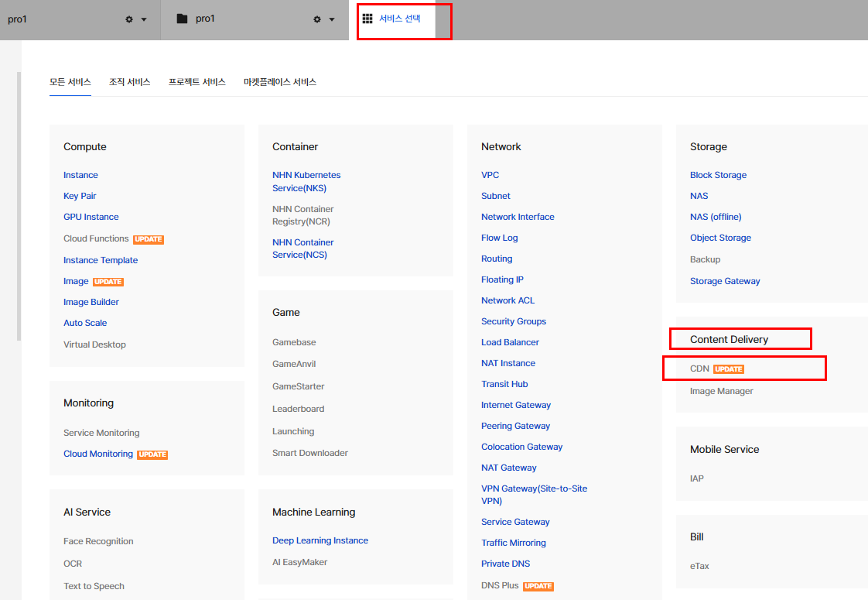Select Leaderboard service
Viewport: 868px width, 600px height.
(x=299, y=409)
